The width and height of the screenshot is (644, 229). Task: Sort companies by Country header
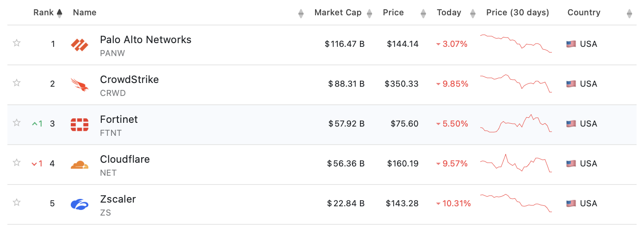pos(584,13)
